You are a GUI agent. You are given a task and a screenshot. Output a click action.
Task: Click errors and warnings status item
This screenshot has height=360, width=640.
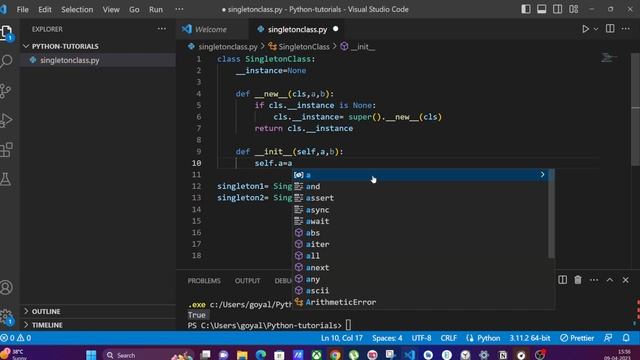[x=16, y=338]
